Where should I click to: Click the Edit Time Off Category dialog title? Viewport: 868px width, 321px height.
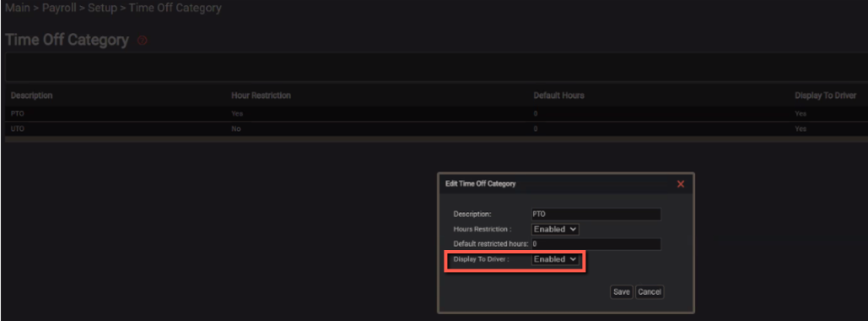tap(481, 183)
